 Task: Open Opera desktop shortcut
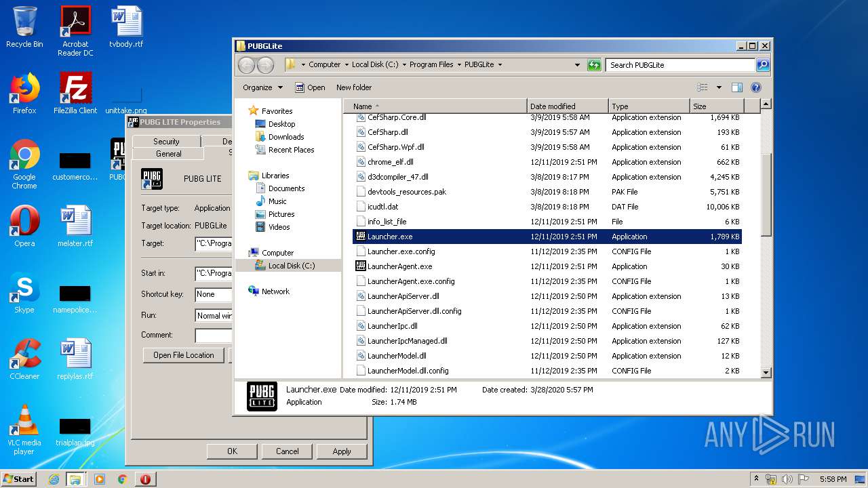[x=24, y=226]
